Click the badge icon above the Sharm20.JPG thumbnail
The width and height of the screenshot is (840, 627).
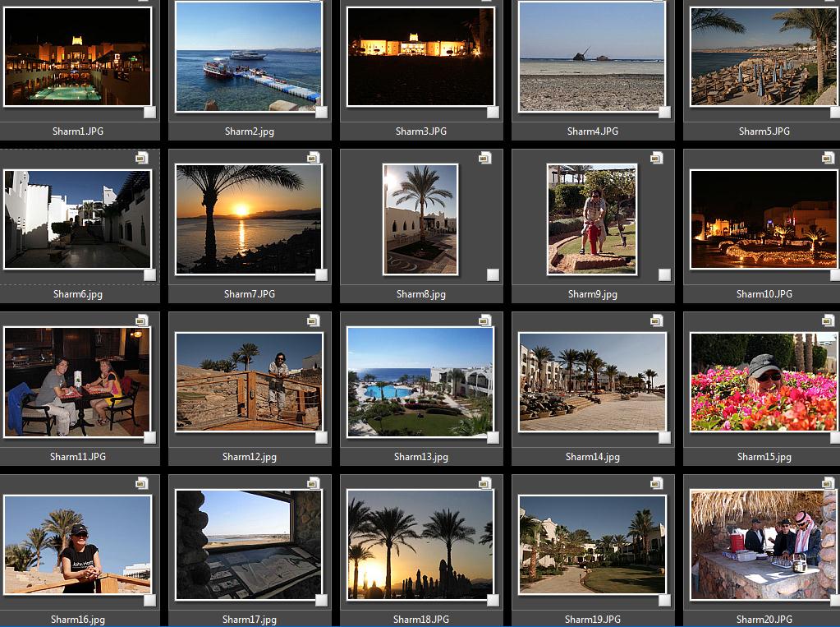point(828,484)
